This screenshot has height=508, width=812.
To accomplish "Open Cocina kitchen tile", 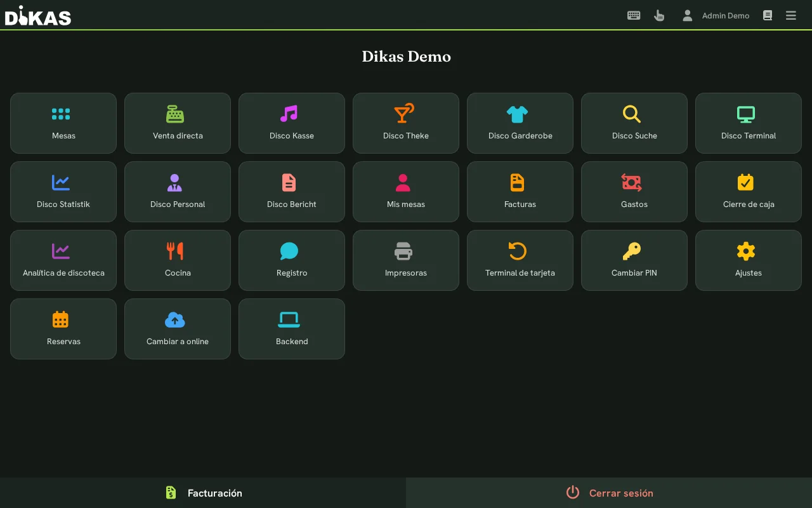I will (178, 260).
